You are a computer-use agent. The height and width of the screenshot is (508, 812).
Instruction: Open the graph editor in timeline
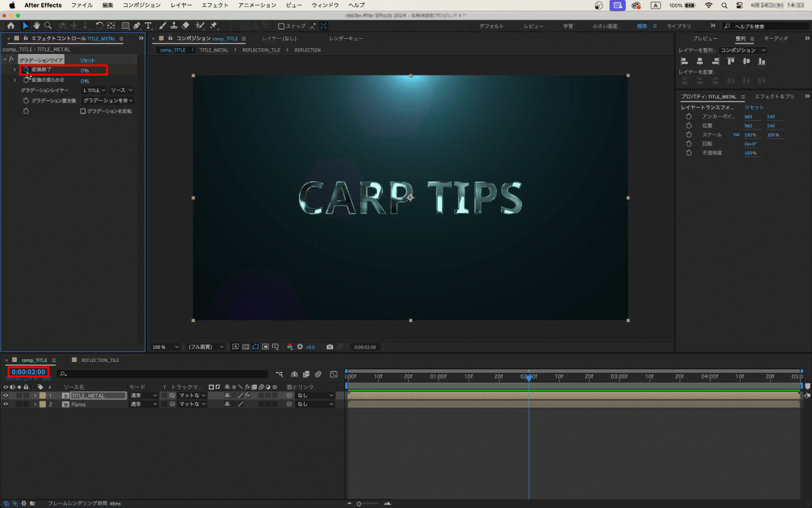coord(334,374)
